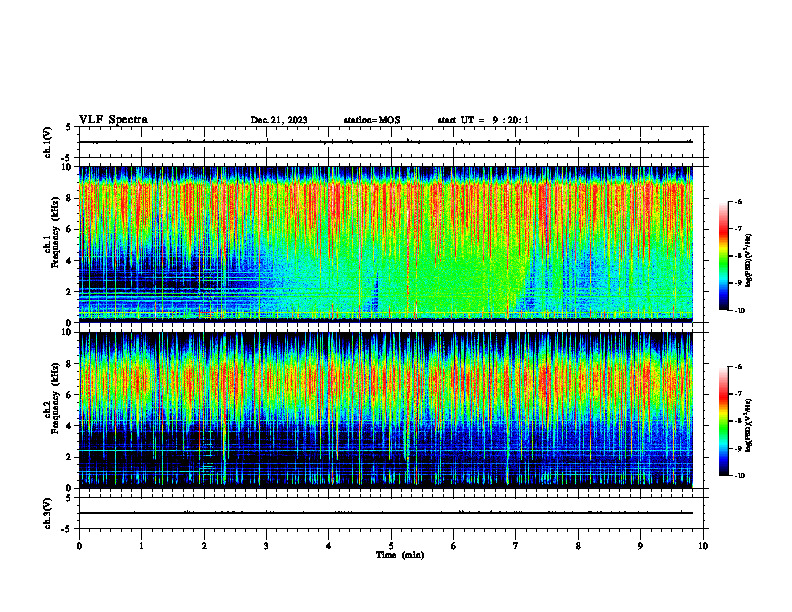Click the "6" tick on the time axis
Image resolution: width=792 pixels, height=612 pixels.
click(x=454, y=546)
